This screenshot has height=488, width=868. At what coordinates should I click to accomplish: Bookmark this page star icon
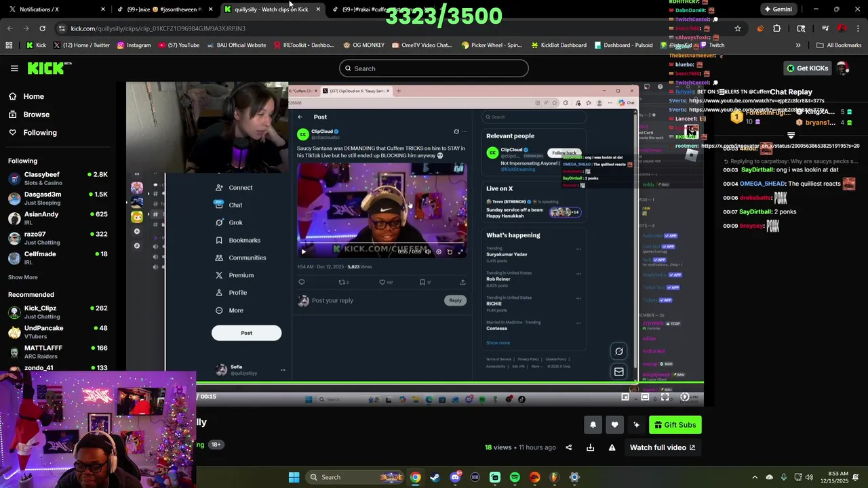pos(738,28)
